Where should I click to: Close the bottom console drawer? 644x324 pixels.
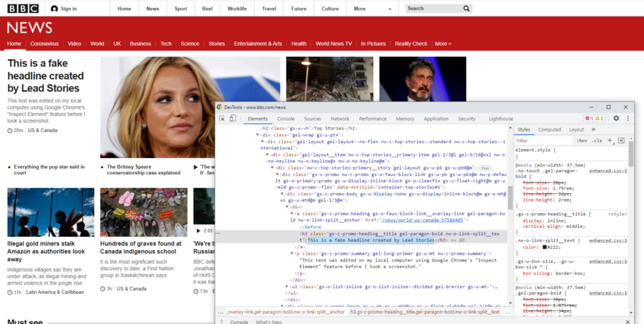pos(628,322)
